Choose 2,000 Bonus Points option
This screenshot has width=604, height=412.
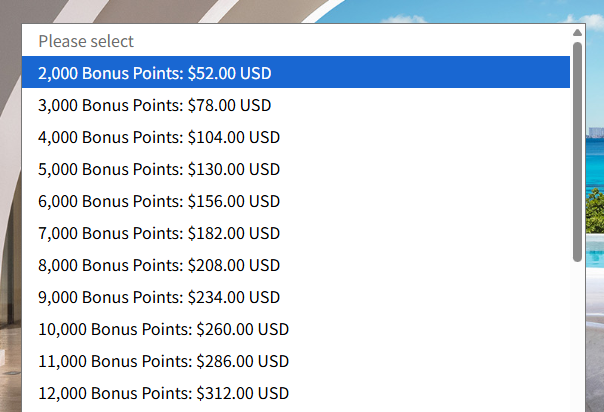point(155,73)
